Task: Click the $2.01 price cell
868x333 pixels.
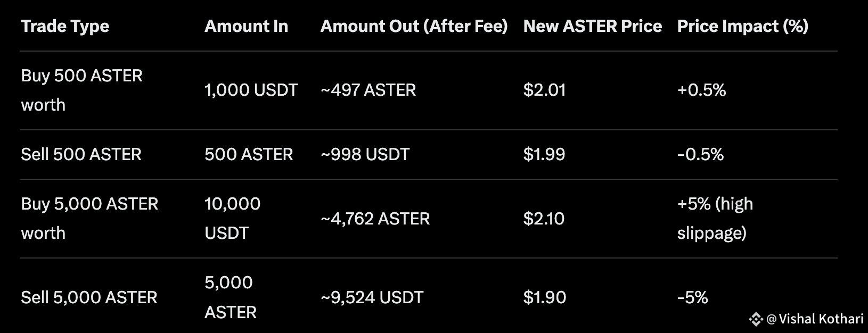Action: tap(544, 90)
